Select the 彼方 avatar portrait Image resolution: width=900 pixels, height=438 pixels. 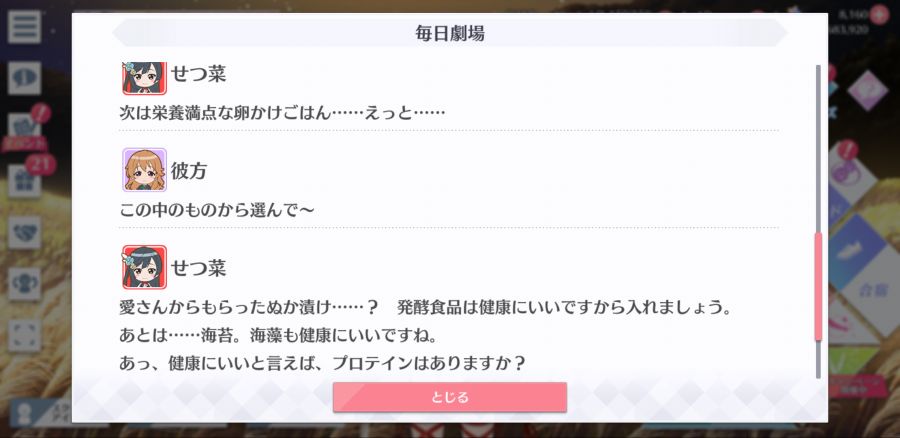144,170
